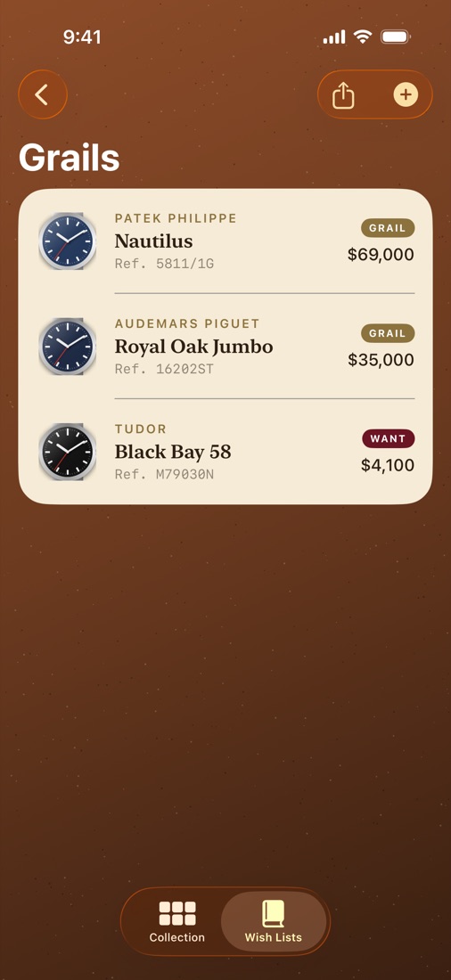The image size is (451, 980).
Task: Tap the Wi-Fi status icon
Action: [362, 37]
